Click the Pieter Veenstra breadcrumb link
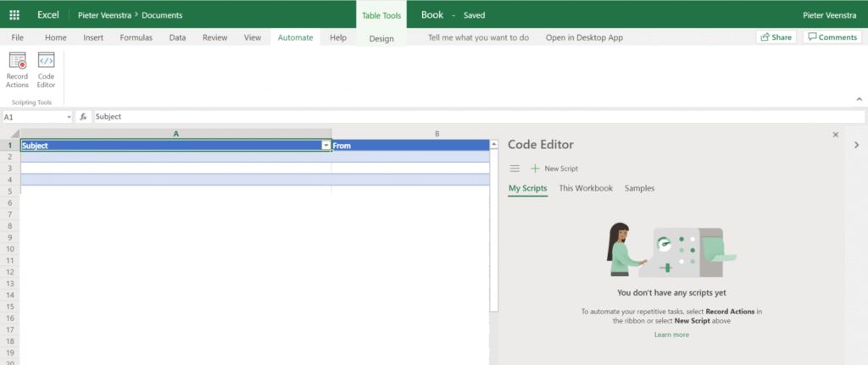 [x=104, y=15]
